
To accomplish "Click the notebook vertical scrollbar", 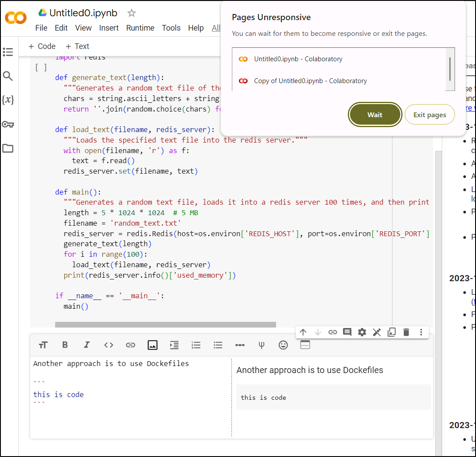I will pyautogui.click(x=438, y=304).
